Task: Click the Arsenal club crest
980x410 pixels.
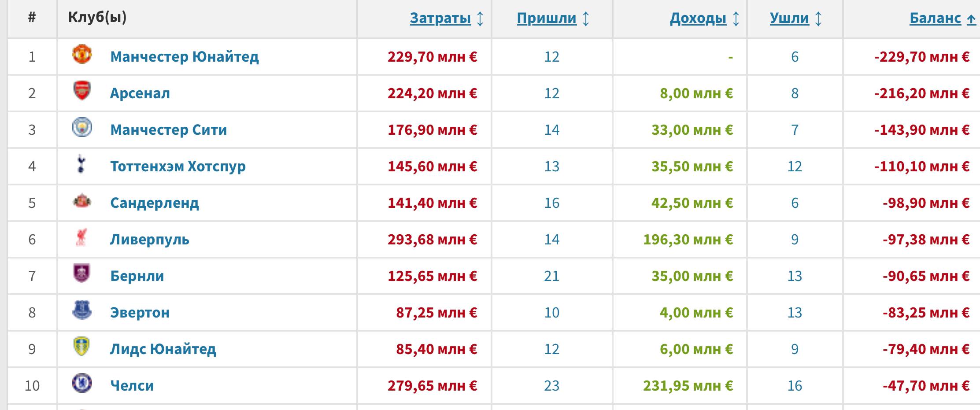Action: point(82,91)
